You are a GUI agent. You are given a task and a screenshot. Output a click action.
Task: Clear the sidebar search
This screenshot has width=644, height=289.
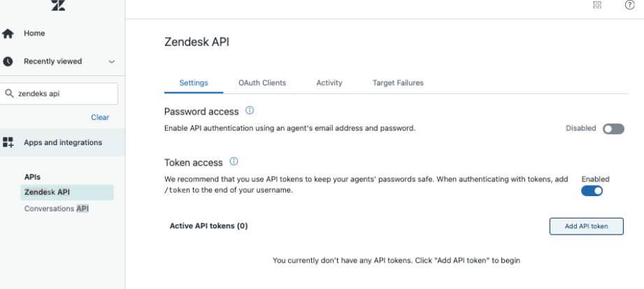tap(100, 117)
